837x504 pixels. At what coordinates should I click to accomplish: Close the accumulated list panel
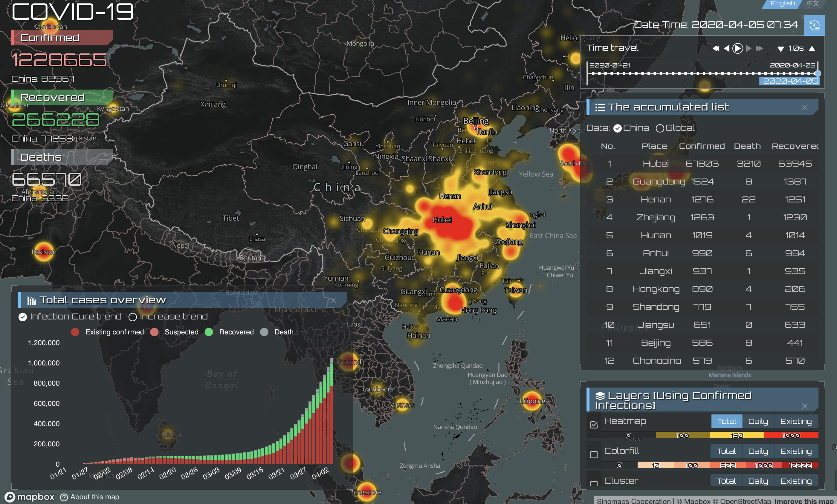coord(805,107)
